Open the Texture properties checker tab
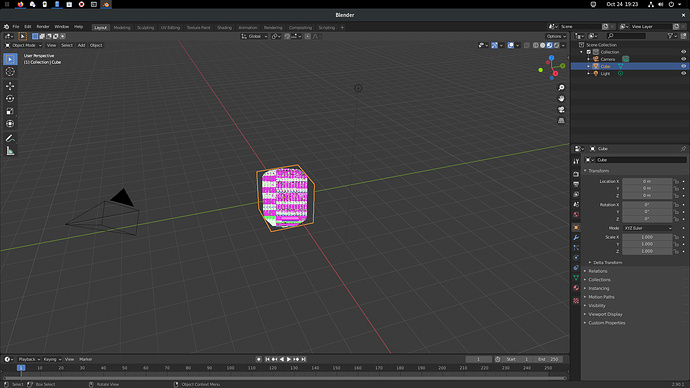 576,301
